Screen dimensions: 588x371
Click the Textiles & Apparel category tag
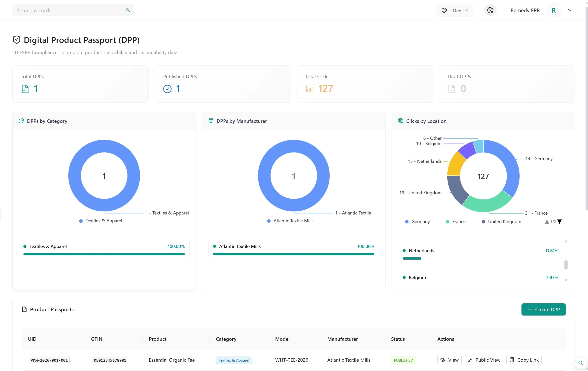click(233, 360)
